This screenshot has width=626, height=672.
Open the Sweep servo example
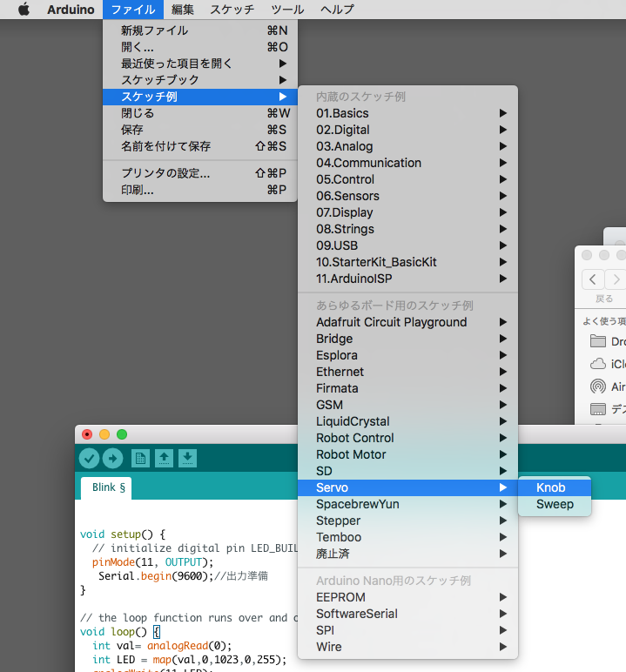pyautogui.click(x=555, y=504)
